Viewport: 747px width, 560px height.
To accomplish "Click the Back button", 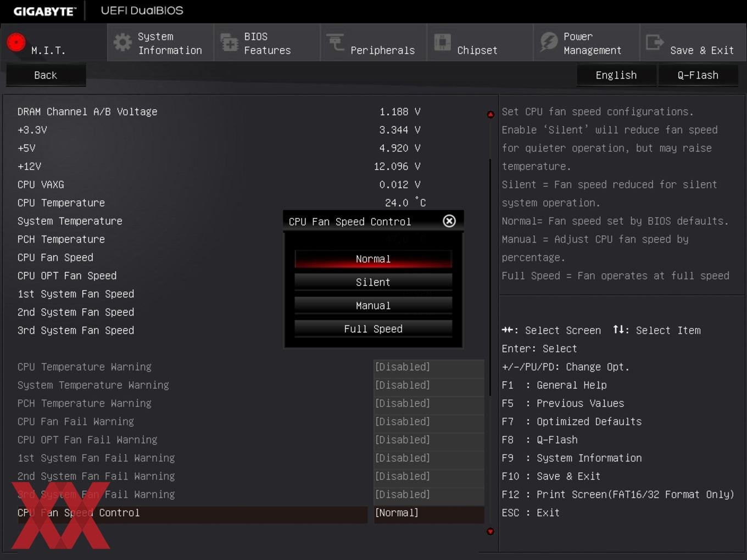I will pos(46,75).
